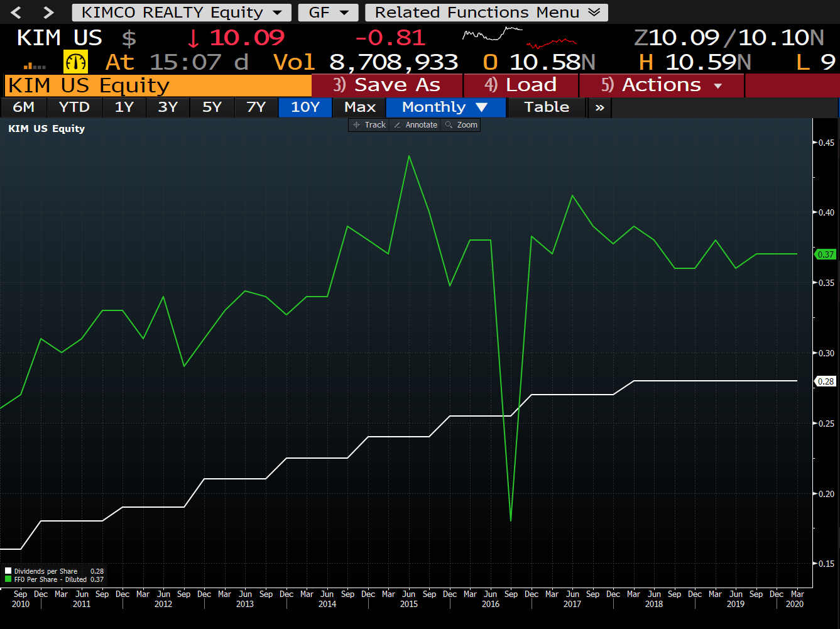Click the green FFO Per Share swatch

[x=8, y=579]
